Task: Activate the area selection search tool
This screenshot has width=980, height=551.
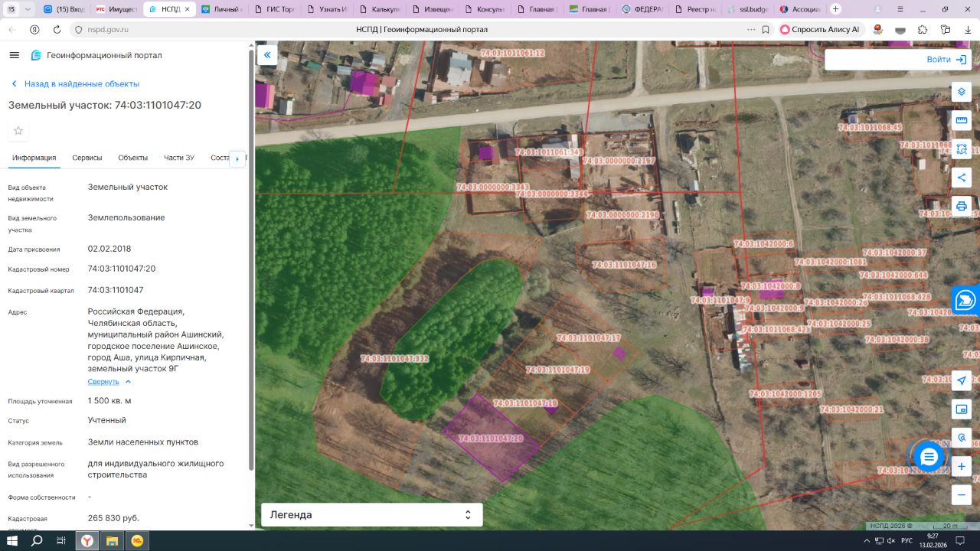Action: [962, 148]
